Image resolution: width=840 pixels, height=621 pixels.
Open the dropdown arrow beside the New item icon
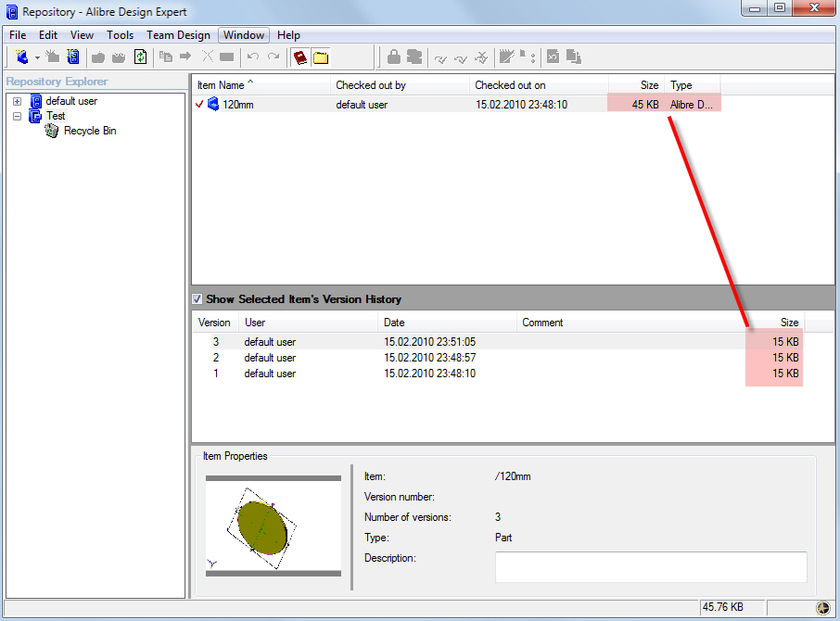37,57
